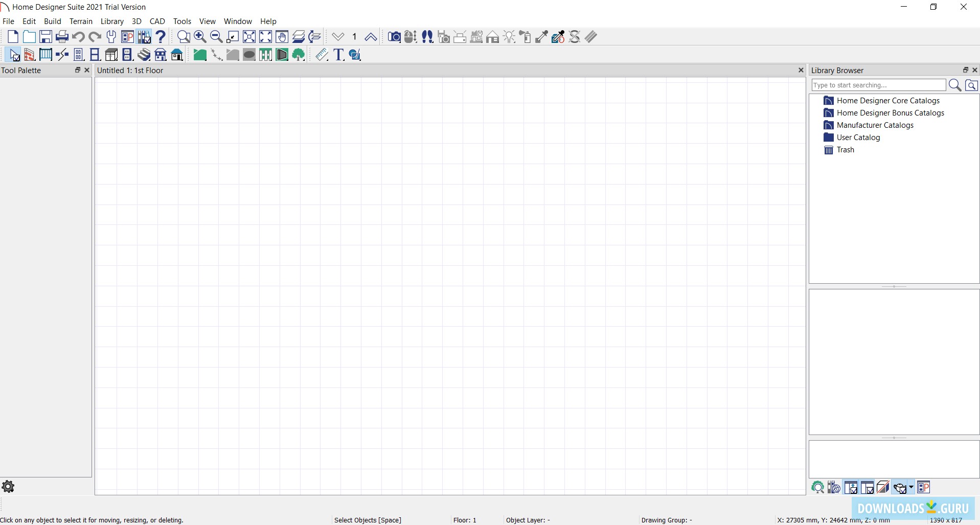Select the Zoom In tool
Image resolution: width=980 pixels, height=525 pixels.
[x=200, y=36]
